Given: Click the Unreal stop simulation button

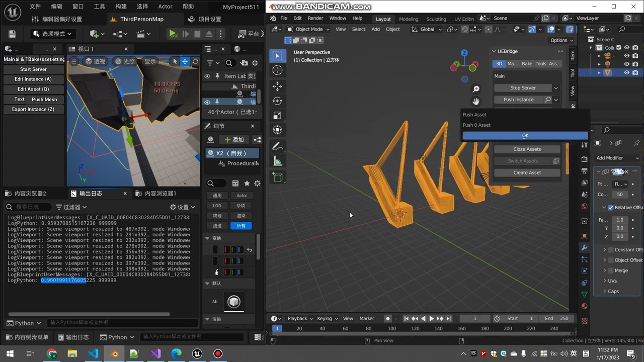Looking at the screenshot, I should tap(197, 34).
